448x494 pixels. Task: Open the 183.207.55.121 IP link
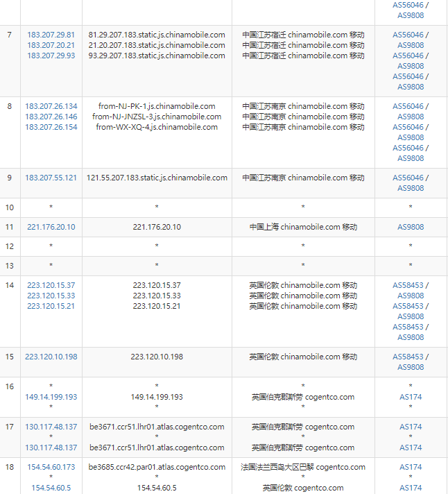pos(51,178)
